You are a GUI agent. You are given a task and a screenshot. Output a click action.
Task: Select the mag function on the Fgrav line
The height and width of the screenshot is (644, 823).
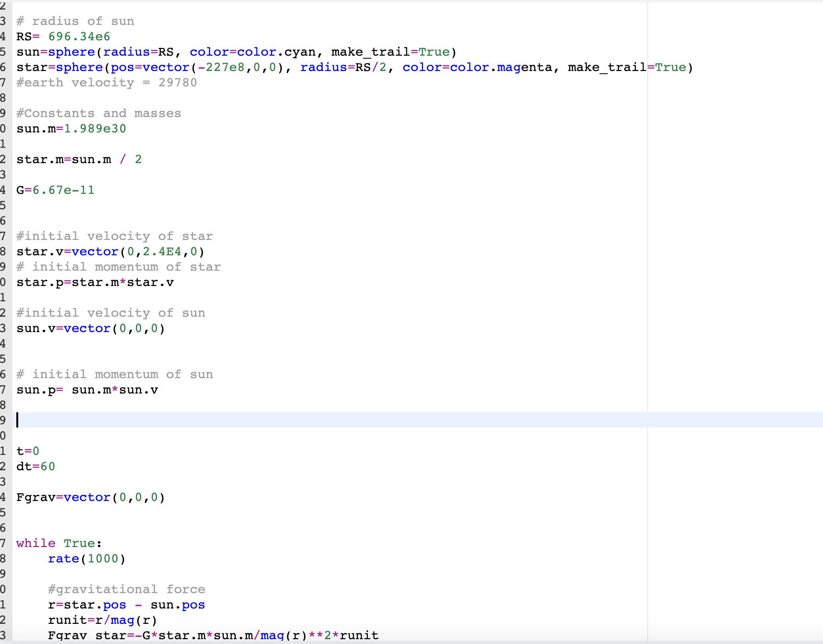272,635
